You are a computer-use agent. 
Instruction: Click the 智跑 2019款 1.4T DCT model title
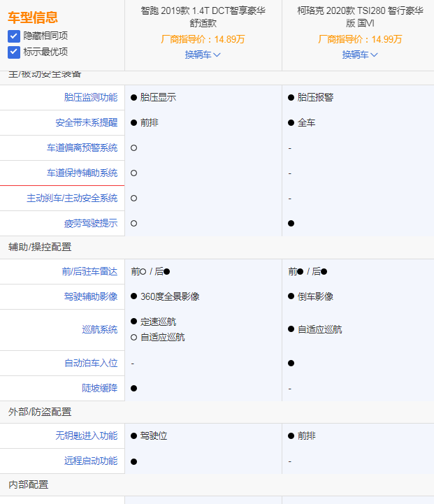[x=203, y=17]
